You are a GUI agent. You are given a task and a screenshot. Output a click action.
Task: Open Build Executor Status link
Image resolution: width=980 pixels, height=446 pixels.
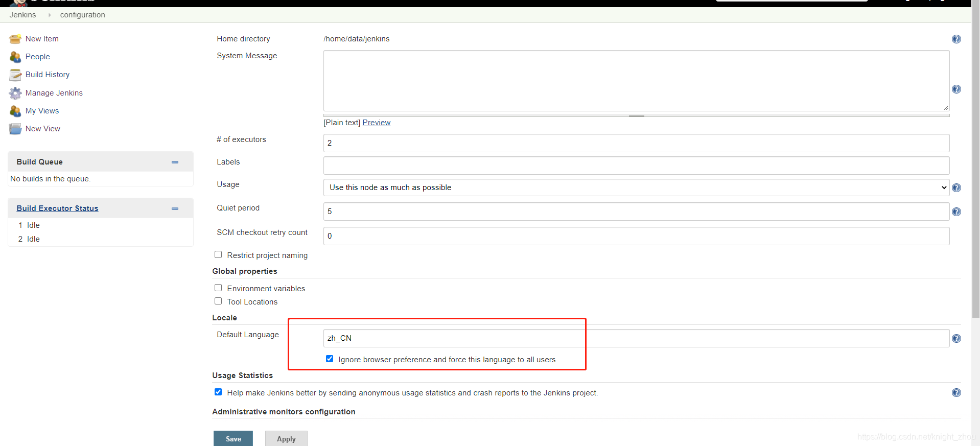[x=57, y=208]
